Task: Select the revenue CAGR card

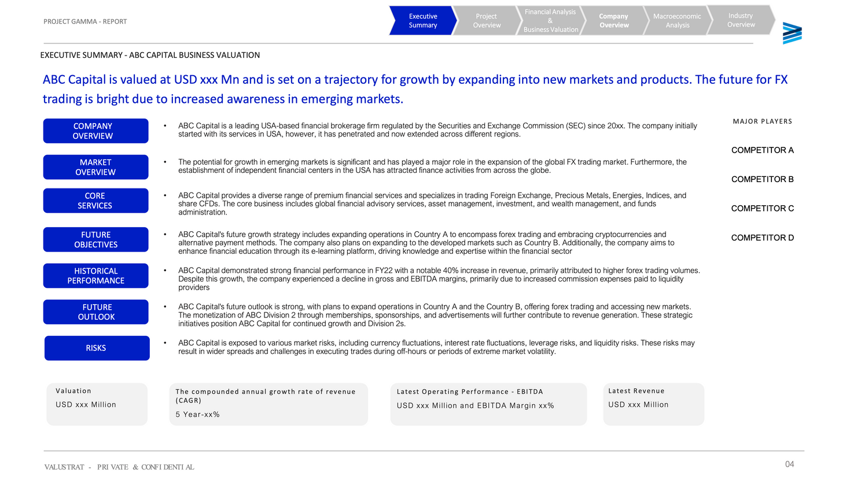Action: point(268,404)
